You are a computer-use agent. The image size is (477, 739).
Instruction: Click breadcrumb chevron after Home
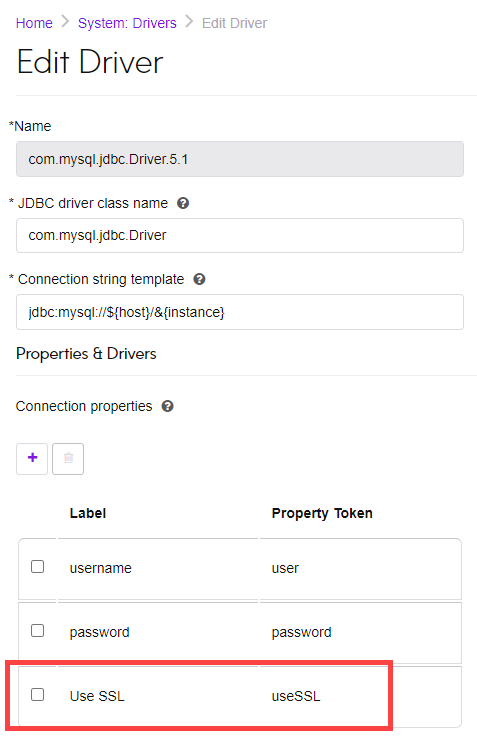[66, 22]
